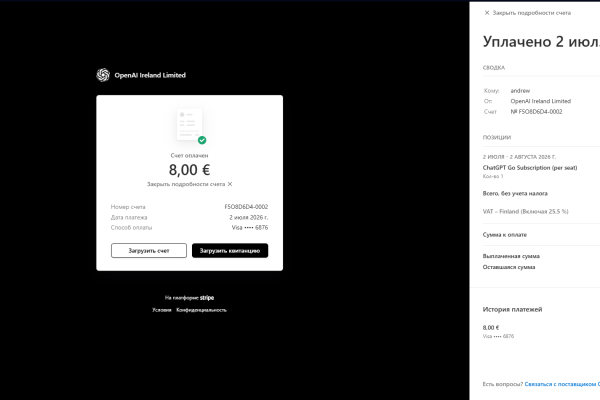Select '№ F5O8D6D4-0002' in summary panel
600x400 pixels.
pos(536,112)
